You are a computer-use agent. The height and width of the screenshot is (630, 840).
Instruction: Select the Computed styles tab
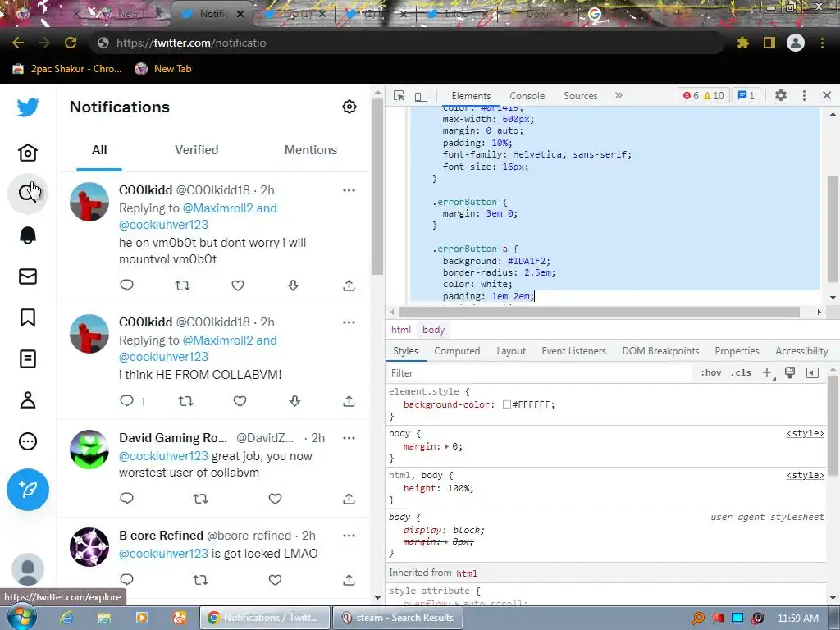click(457, 351)
